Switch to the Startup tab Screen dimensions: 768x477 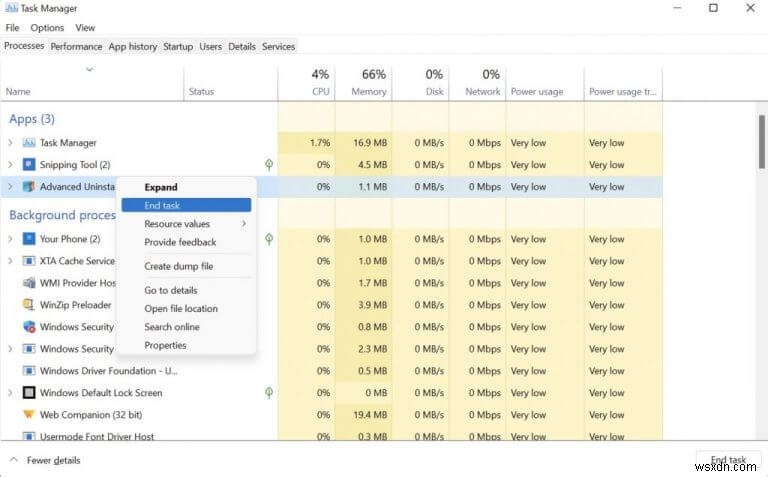178,47
